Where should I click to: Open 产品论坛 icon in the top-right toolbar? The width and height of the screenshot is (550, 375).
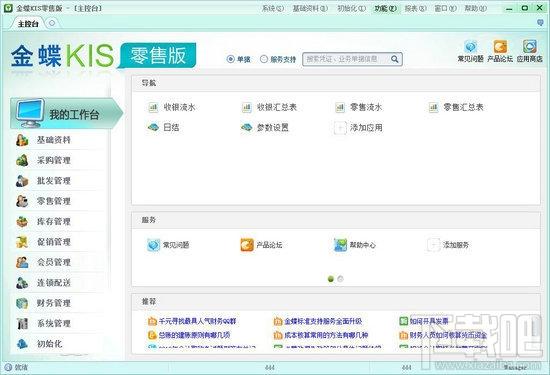tap(500, 47)
